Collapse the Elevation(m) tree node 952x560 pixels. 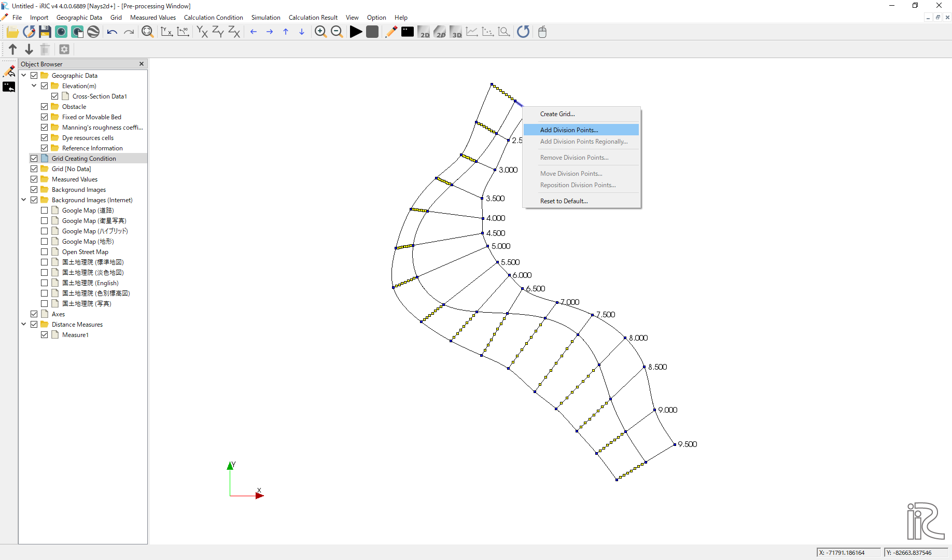tap(34, 86)
